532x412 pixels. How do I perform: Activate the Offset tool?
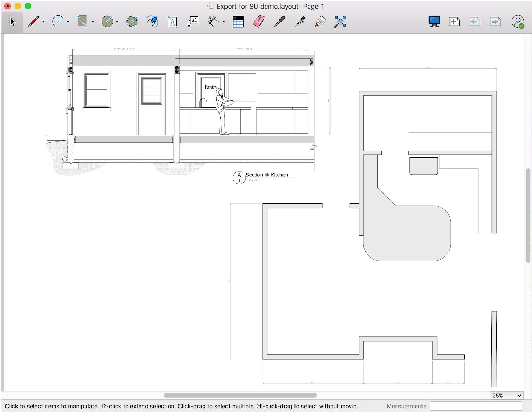(152, 22)
